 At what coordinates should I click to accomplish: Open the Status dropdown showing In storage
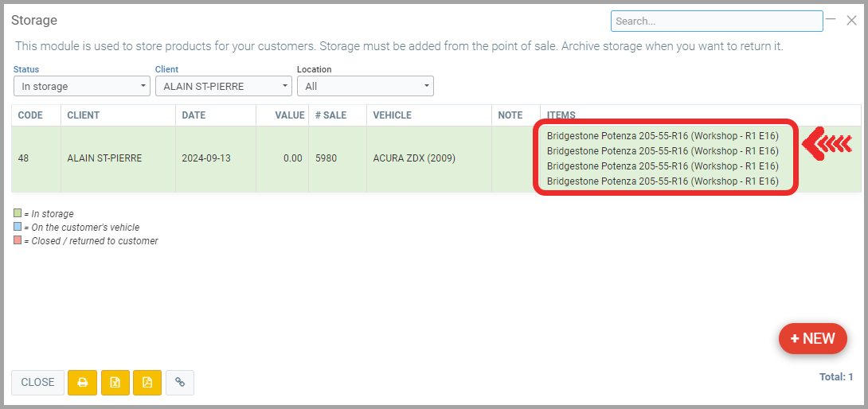click(81, 86)
